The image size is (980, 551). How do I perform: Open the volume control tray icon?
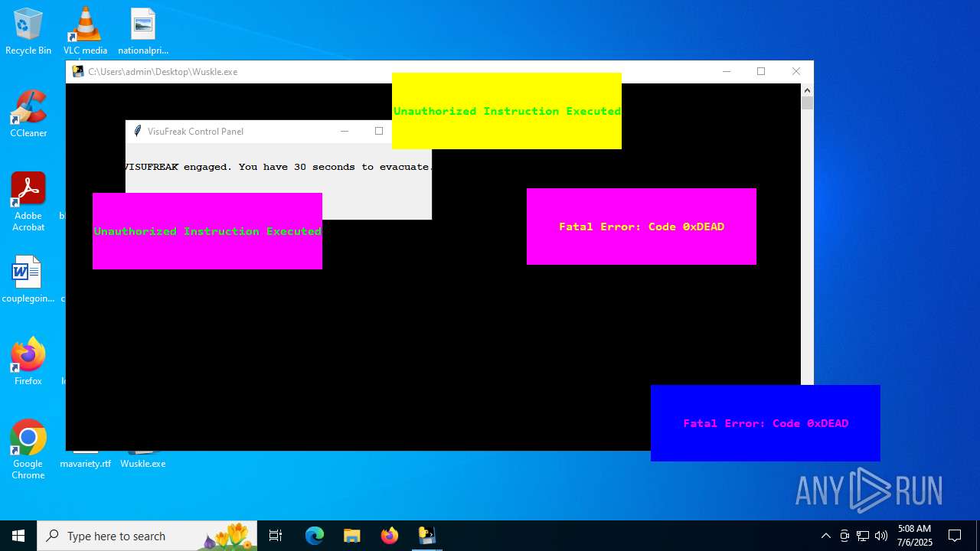pos(881,536)
